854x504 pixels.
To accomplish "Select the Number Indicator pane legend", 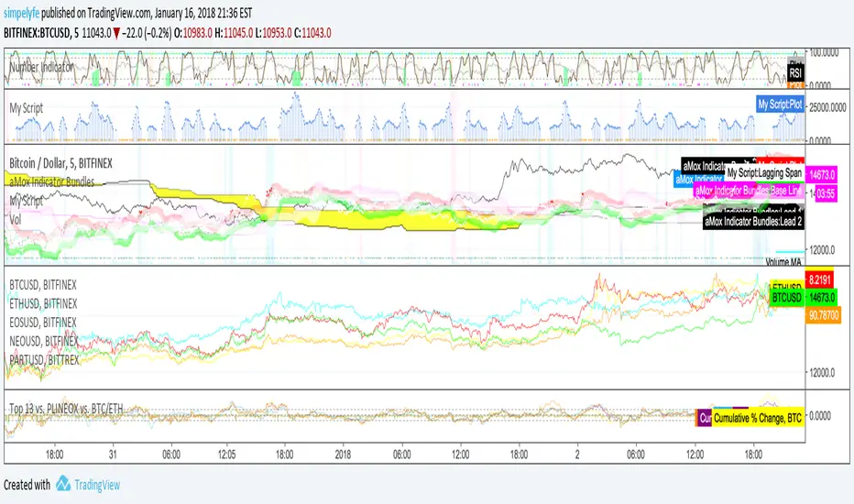I will coord(41,68).
